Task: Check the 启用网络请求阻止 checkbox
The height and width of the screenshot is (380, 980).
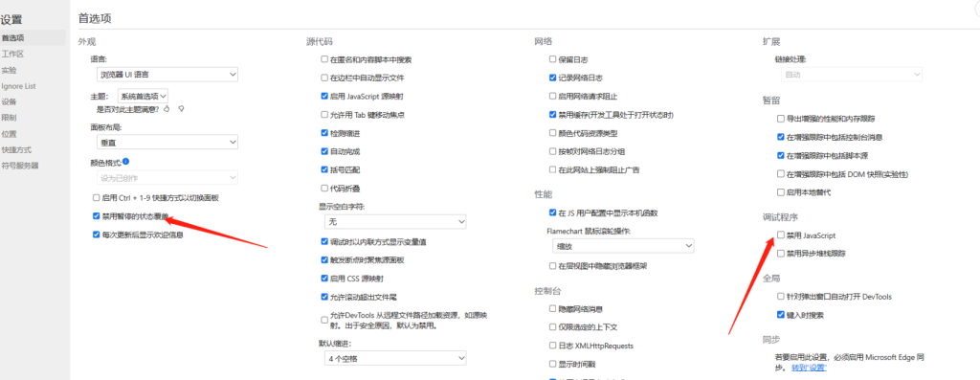Action: tap(552, 97)
